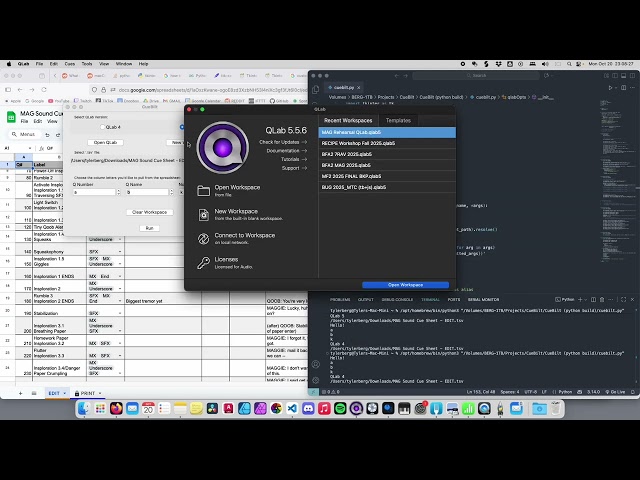640x480 pixels.
Task: Click the Run Python File play icon
Action: coord(610,87)
